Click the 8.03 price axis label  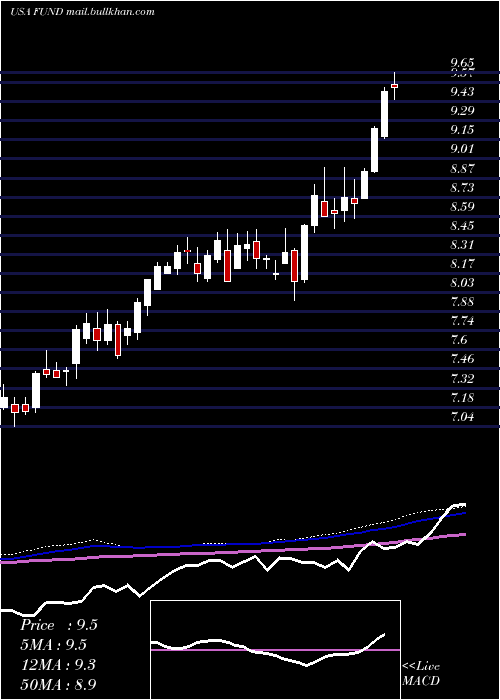pos(462,283)
